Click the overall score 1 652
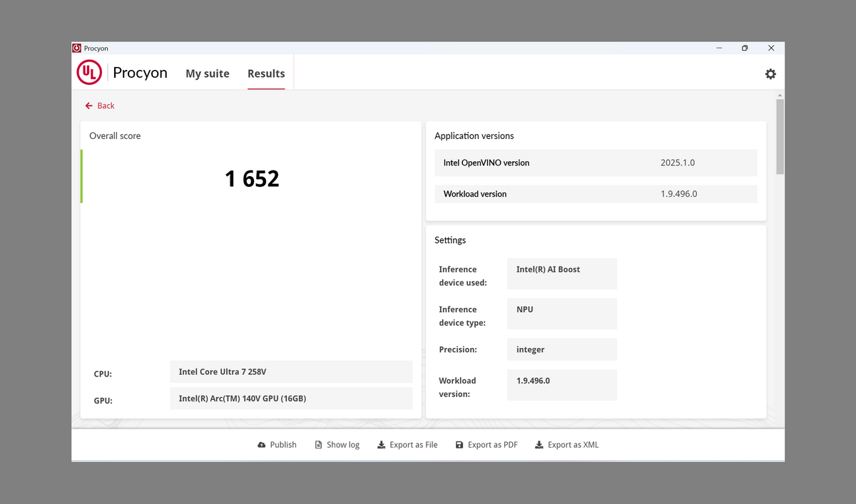 point(252,178)
